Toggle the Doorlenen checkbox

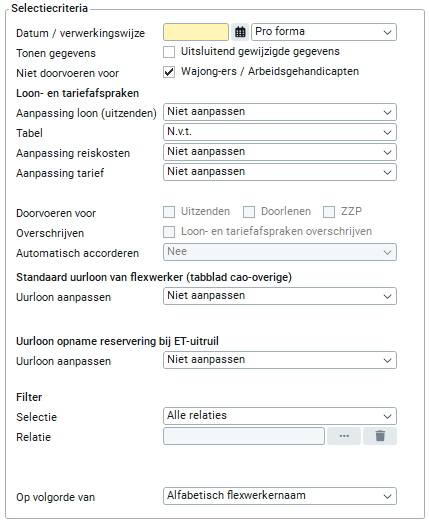(249, 212)
